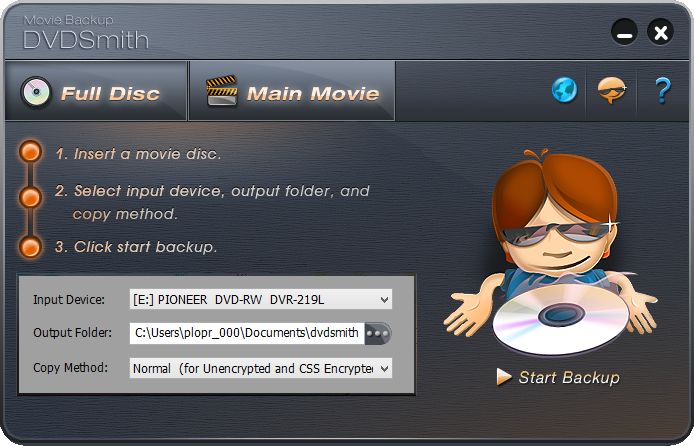Expand the Copy Method dropdown

click(x=384, y=368)
